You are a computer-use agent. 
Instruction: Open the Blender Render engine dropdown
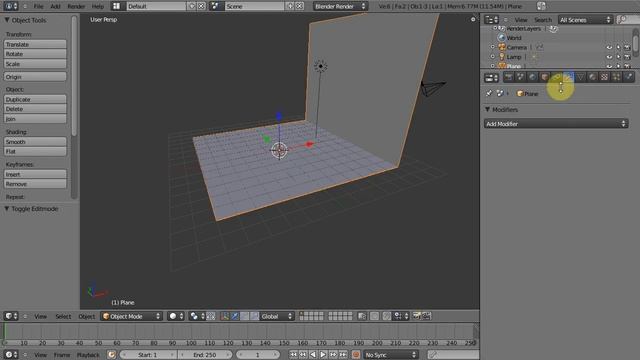coord(340,6)
